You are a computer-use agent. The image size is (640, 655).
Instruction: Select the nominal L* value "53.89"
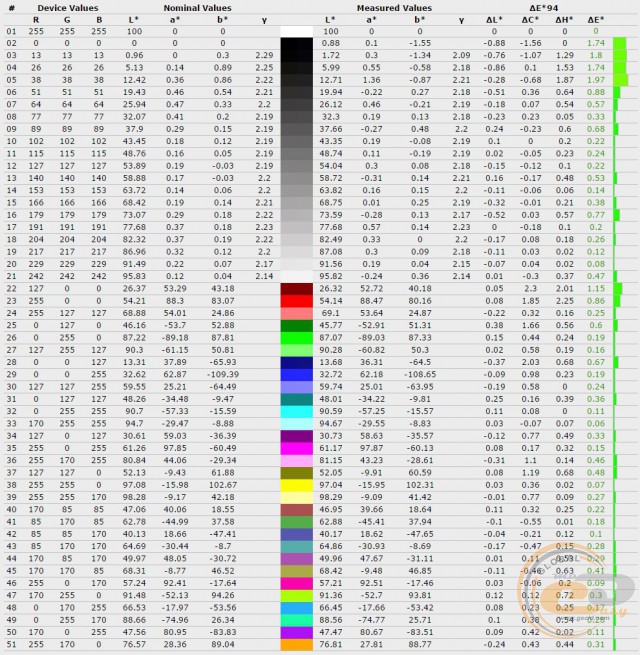click(134, 166)
